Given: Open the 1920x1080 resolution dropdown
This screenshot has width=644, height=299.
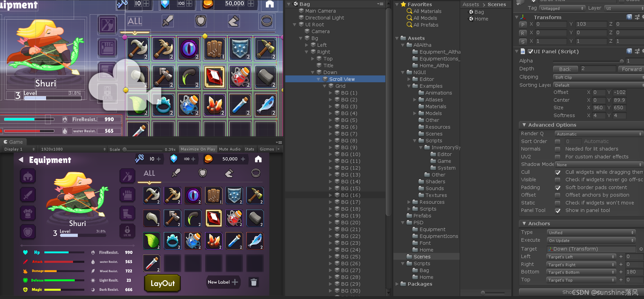Looking at the screenshot, I should coord(73,149).
